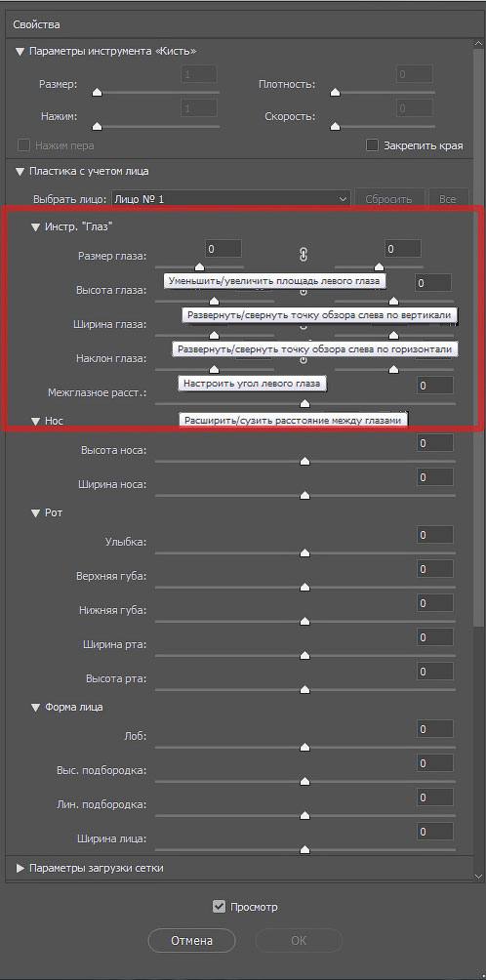Click the right Размер глаза slider handle
Screen dimensions: 486x980
point(379,267)
